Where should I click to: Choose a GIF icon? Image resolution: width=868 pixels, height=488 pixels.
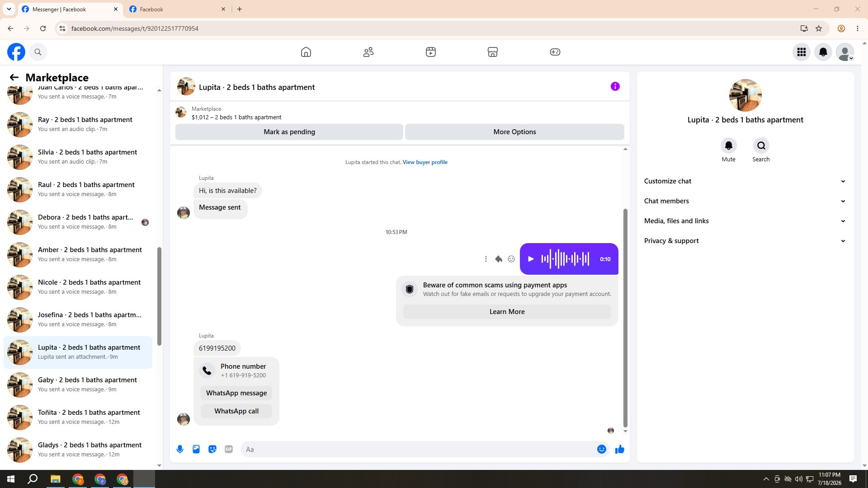pyautogui.click(x=229, y=449)
